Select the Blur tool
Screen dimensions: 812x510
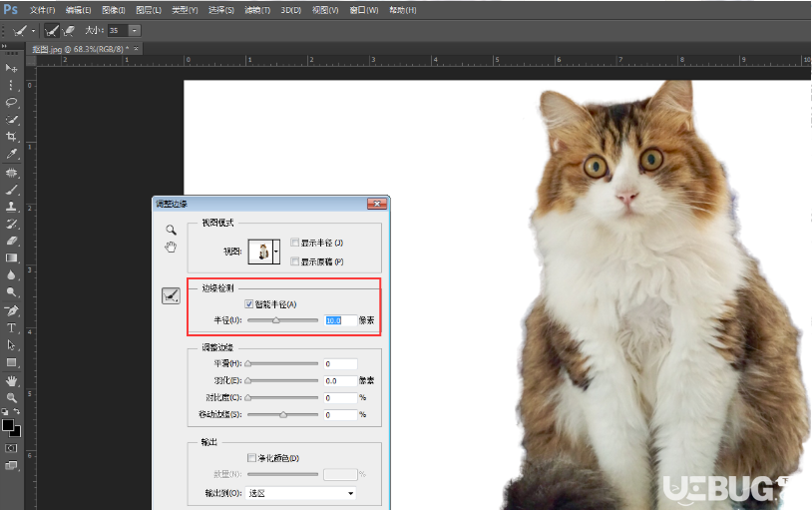[x=11, y=274]
